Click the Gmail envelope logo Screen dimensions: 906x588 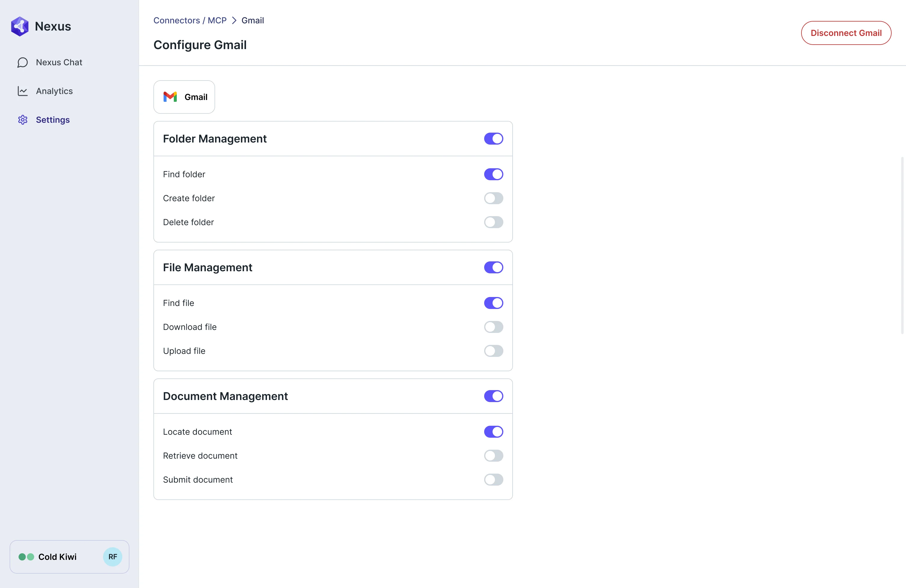(170, 97)
